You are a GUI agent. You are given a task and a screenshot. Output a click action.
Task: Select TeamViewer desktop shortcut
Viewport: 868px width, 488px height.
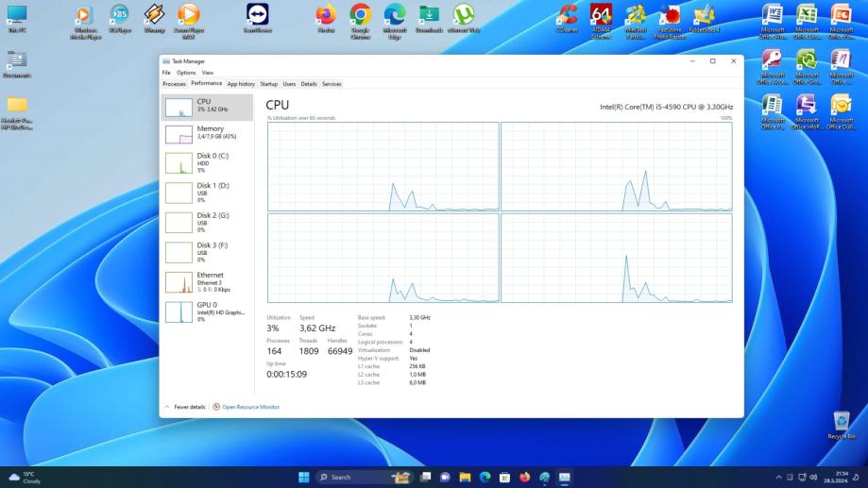[x=258, y=19]
